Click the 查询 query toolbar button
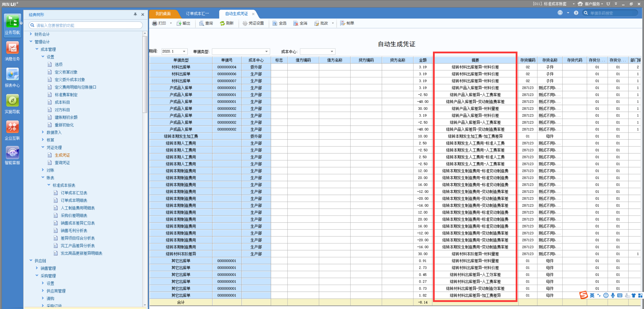The image size is (644, 309). click(x=206, y=23)
